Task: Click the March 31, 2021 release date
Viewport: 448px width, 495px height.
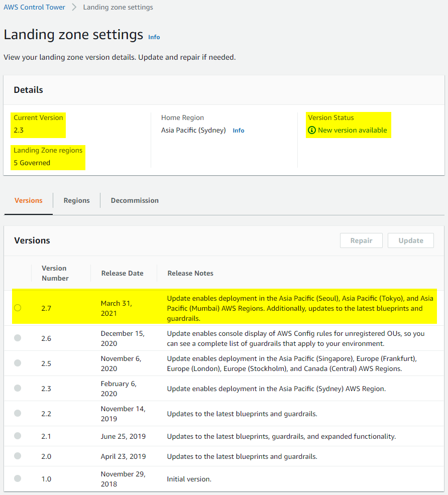Action: (x=116, y=308)
